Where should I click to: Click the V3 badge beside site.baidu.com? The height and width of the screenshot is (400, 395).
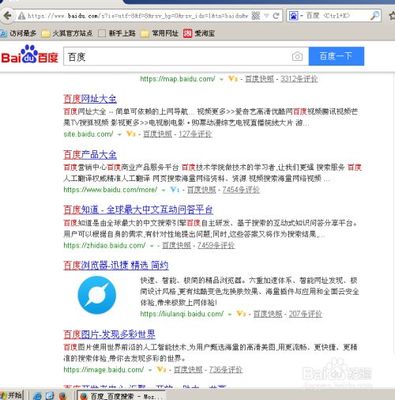pos(131,134)
